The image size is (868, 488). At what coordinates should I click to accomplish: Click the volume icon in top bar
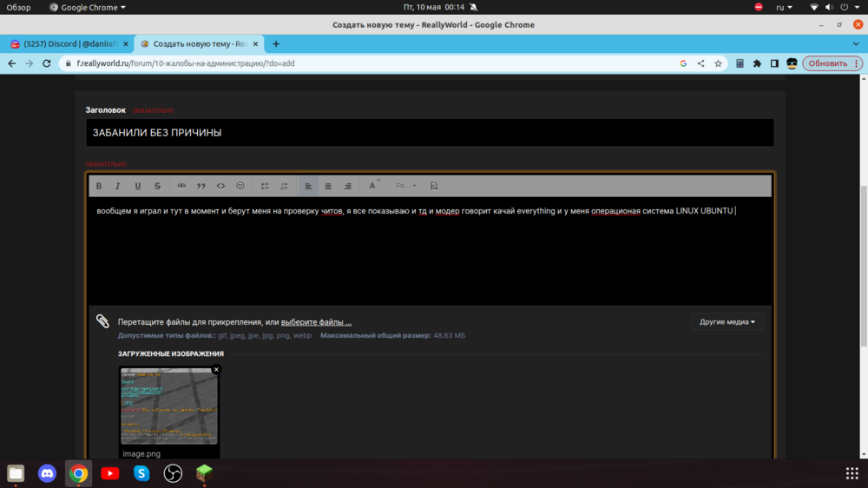pos(829,7)
